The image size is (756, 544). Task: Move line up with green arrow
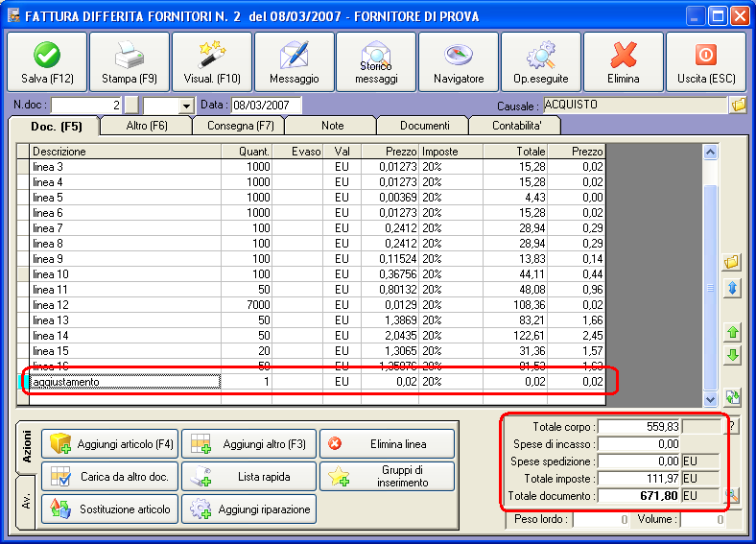(732, 332)
